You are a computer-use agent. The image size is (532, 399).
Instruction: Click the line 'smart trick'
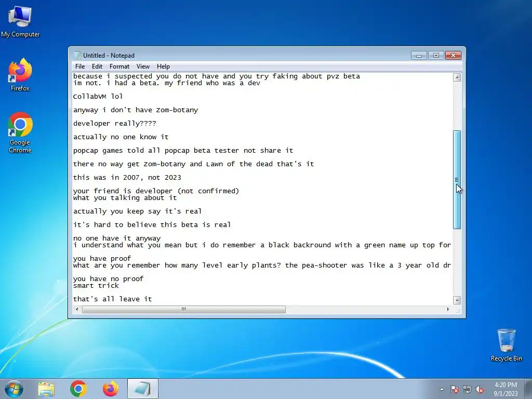[x=96, y=286]
